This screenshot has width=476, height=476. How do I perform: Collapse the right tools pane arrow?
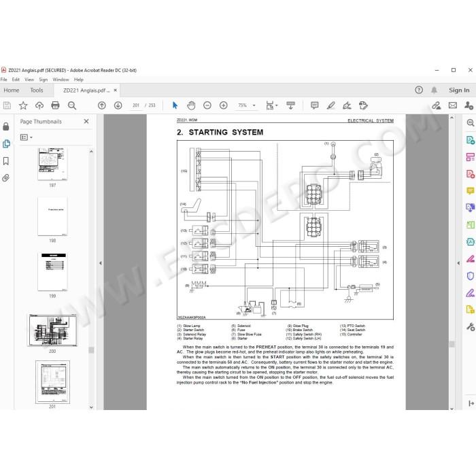458,263
